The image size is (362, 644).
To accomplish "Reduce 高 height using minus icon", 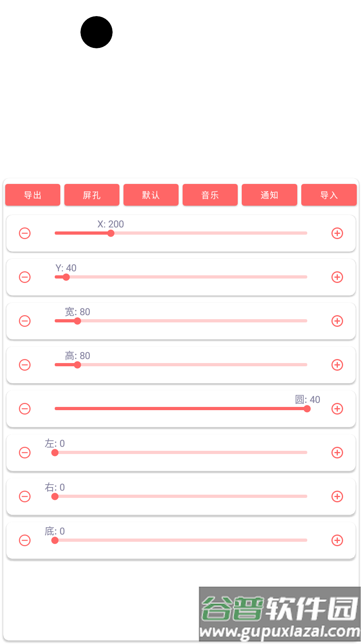I will (x=25, y=365).
